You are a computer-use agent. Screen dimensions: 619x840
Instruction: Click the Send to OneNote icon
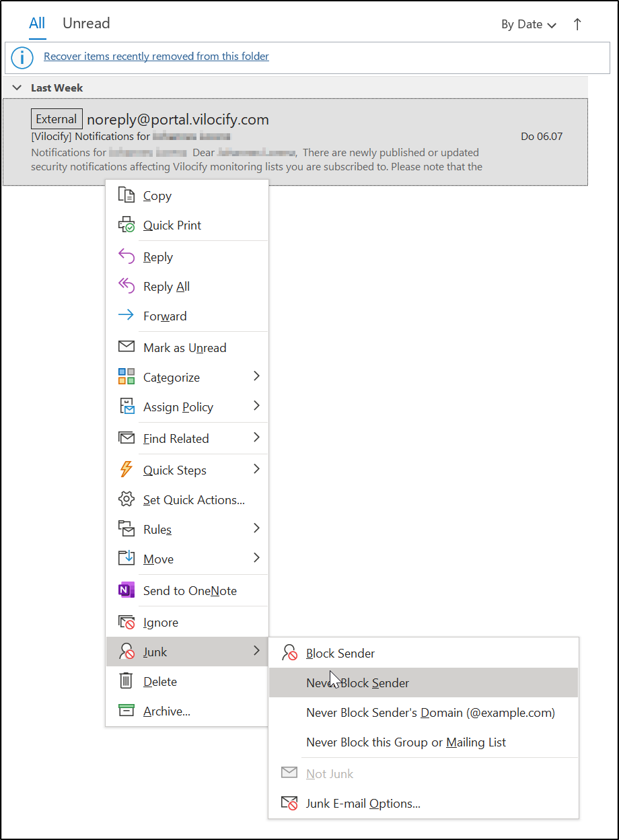tap(126, 590)
